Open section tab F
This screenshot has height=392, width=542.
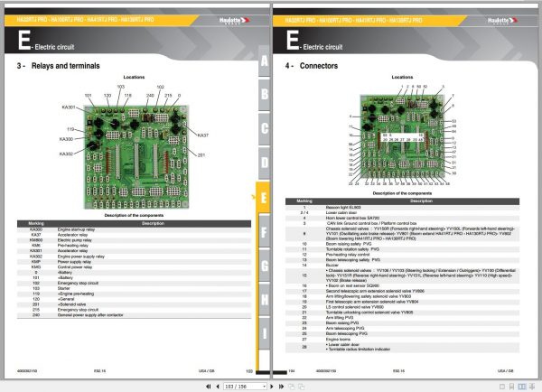tap(264, 231)
